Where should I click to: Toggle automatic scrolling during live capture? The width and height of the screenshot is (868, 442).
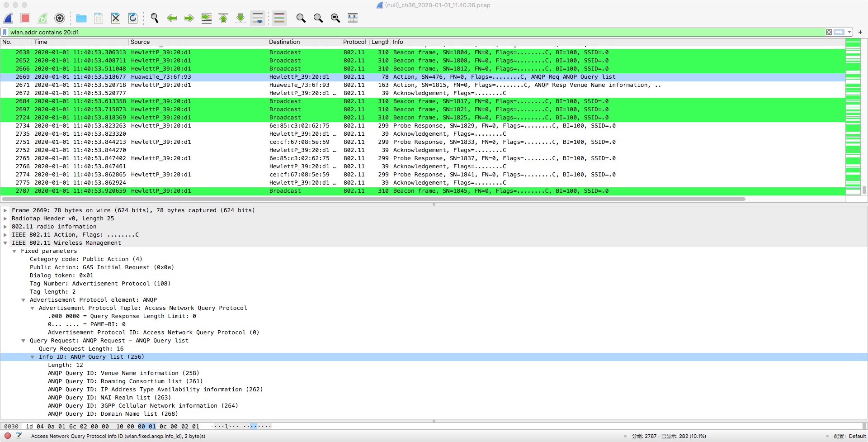pos(258,18)
